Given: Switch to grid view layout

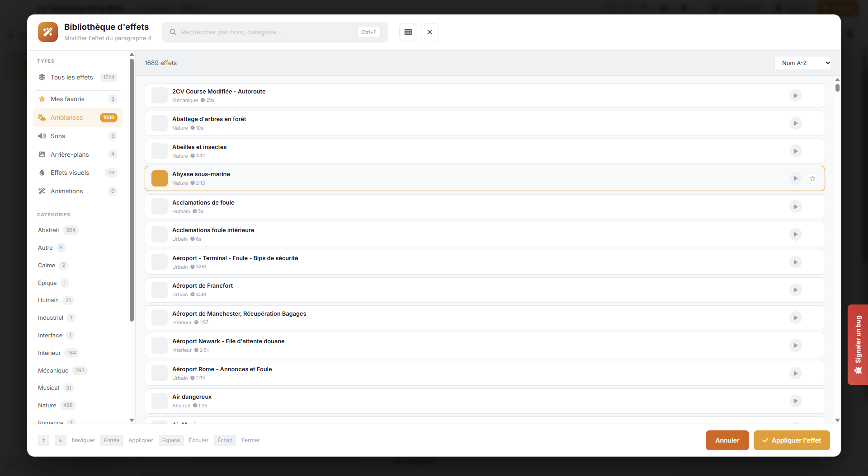Looking at the screenshot, I should pyautogui.click(x=408, y=32).
